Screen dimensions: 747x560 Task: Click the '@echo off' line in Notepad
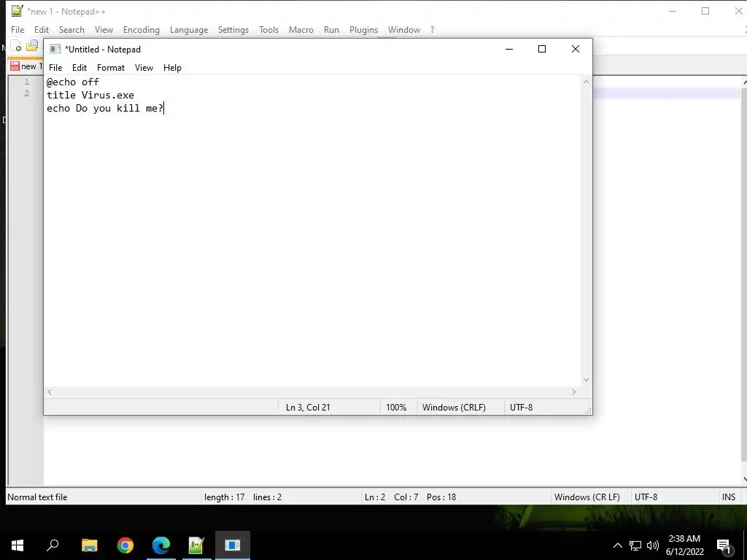(x=72, y=82)
